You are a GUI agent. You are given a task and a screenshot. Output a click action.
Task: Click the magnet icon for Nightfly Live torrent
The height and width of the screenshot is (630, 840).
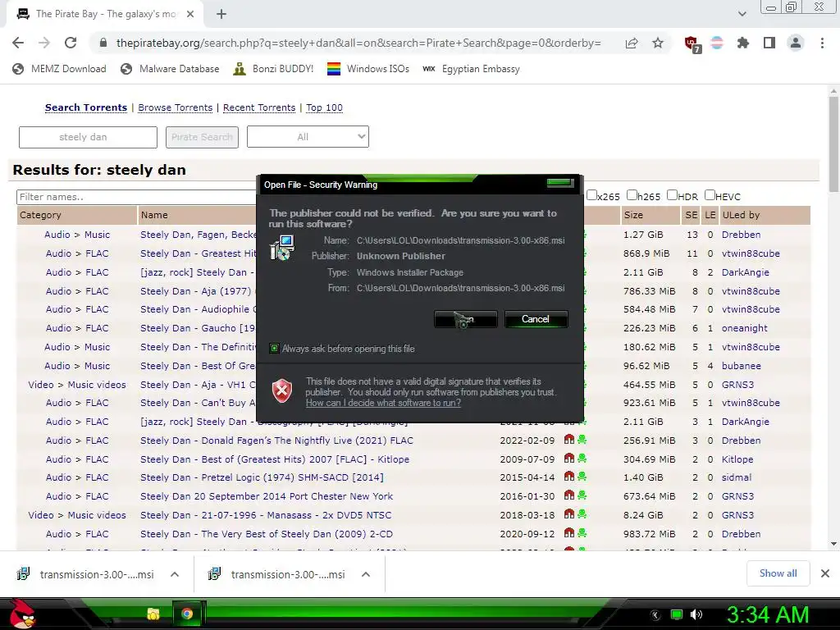click(569, 440)
